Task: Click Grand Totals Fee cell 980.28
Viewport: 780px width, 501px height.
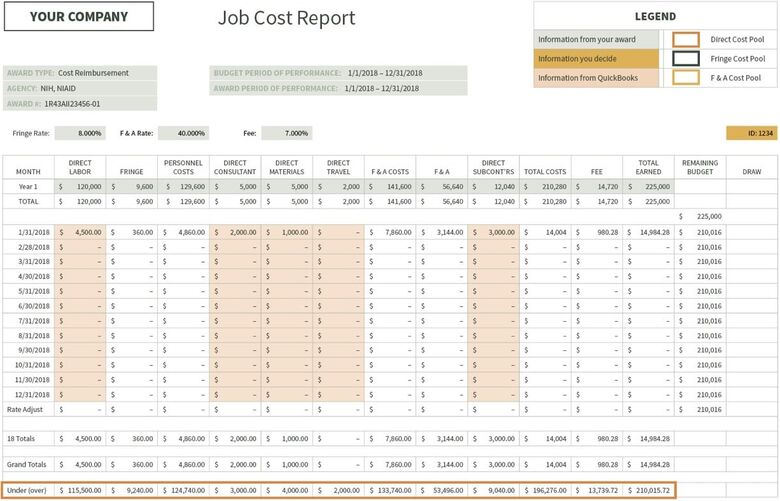Action: point(597,465)
